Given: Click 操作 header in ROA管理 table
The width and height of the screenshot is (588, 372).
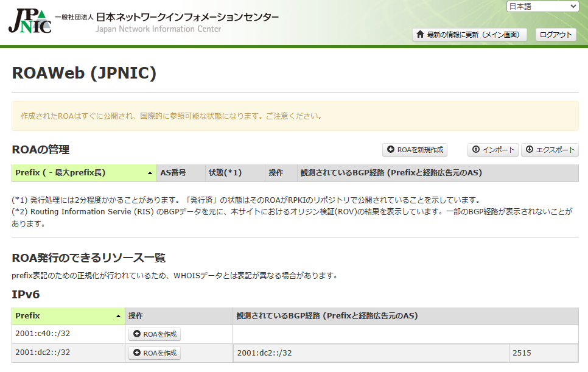Looking at the screenshot, I should pos(281,173).
